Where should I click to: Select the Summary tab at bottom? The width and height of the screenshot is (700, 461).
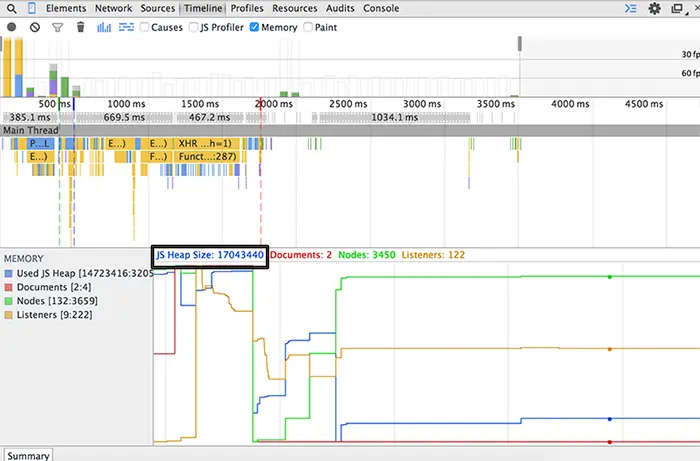click(28, 455)
